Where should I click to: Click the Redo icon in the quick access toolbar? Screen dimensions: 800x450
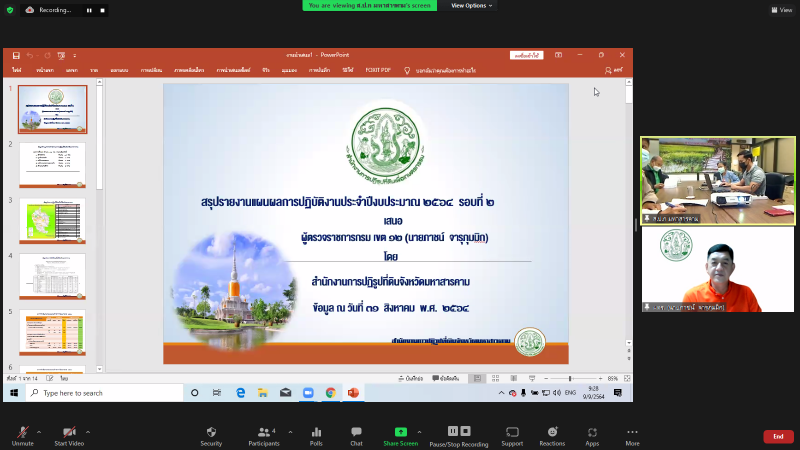click(47, 56)
